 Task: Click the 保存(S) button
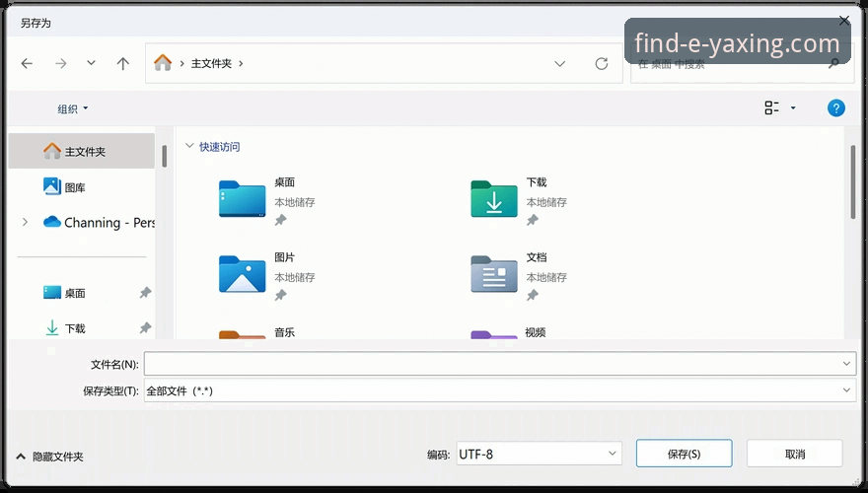[x=685, y=454]
